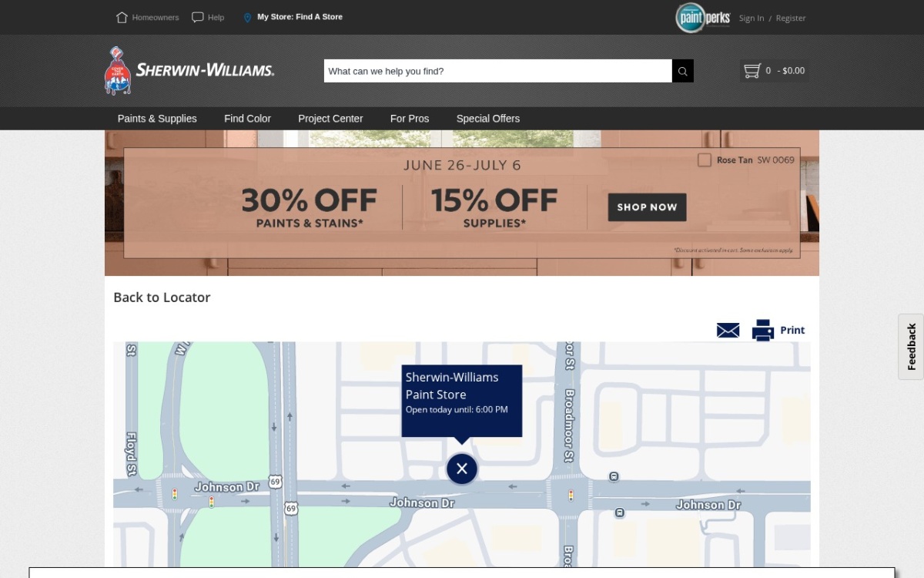This screenshot has height=578, width=924.
Task: Click the My Store location pin icon
Action: pyautogui.click(x=247, y=17)
